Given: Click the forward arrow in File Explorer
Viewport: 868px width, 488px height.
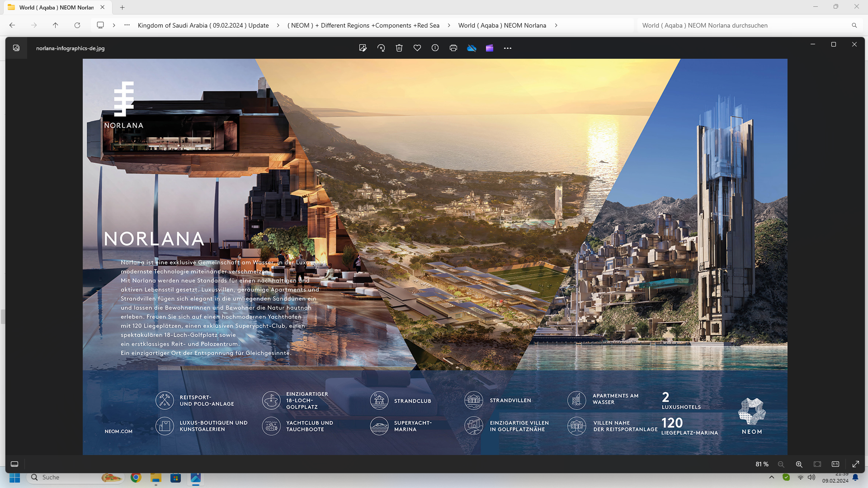Looking at the screenshot, I should tap(34, 25).
